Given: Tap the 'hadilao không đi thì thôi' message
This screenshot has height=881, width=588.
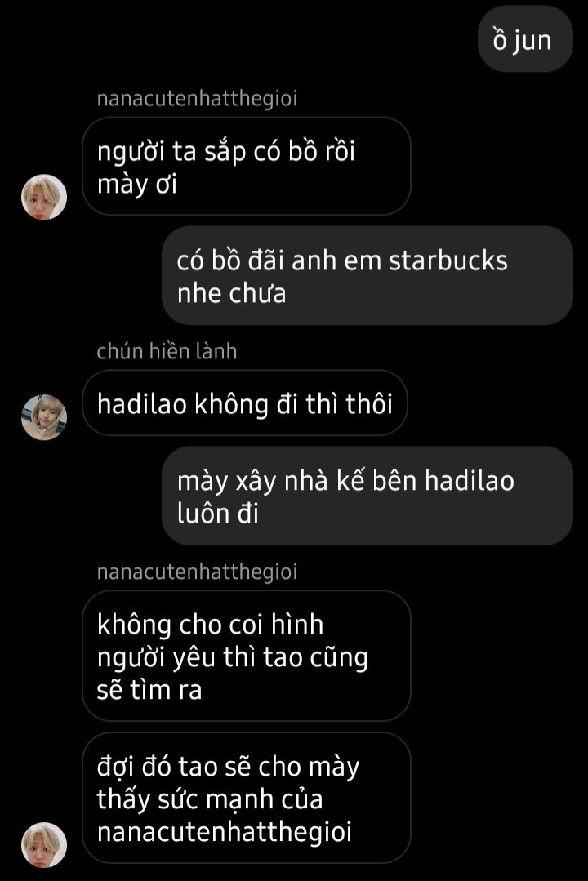Looking at the screenshot, I should tap(244, 403).
